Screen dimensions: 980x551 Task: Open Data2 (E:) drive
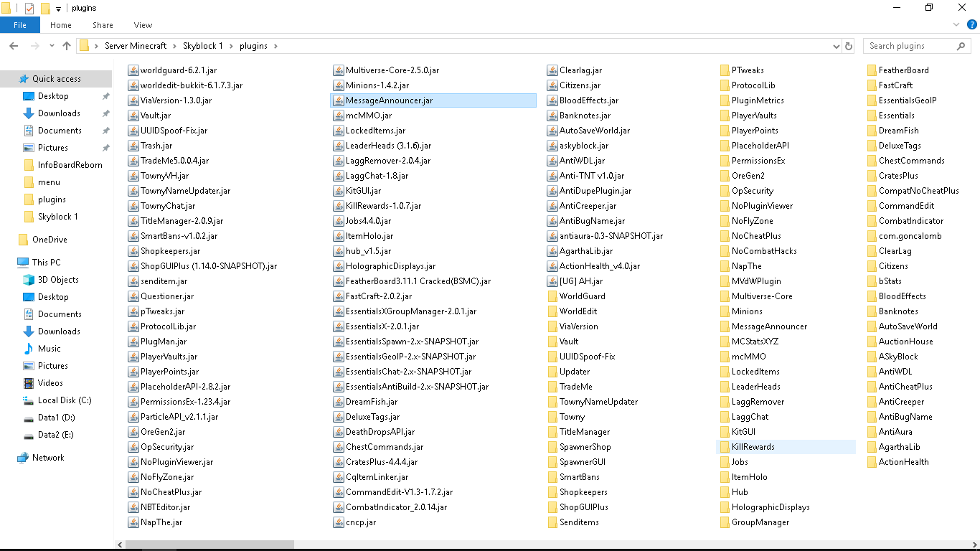(56, 435)
